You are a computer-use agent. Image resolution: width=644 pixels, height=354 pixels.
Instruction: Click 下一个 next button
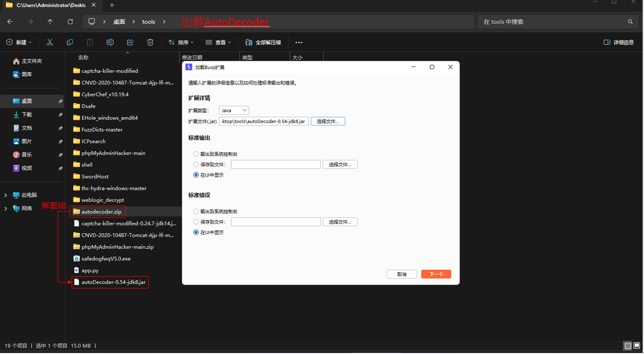click(x=436, y=274)
